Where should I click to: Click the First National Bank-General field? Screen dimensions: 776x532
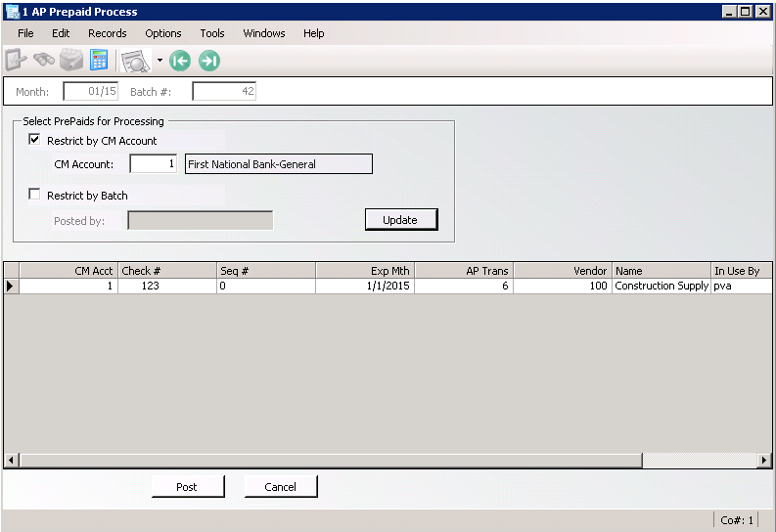(279, 163)
